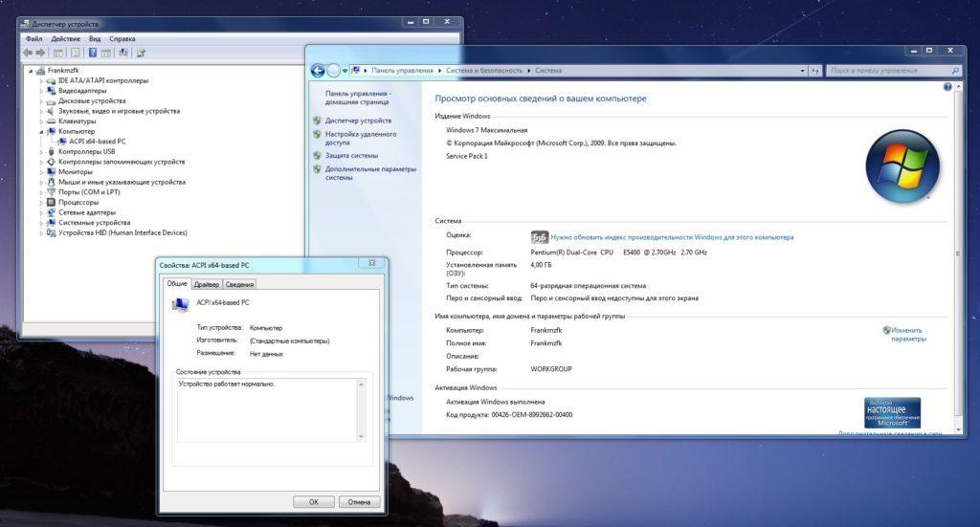Screen dimensions: 980x527
Task: Go back in the System control panel window
Action: pos(318,71)
